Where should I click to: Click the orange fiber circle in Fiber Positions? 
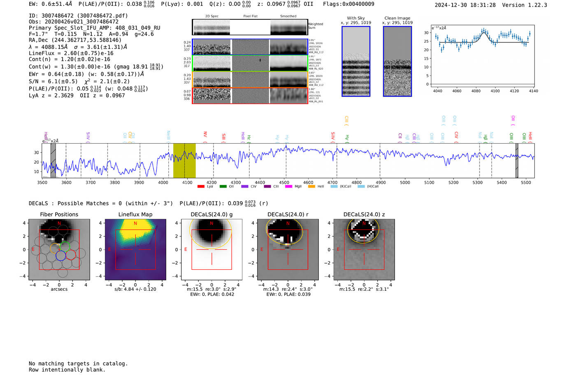click(55, 248)
